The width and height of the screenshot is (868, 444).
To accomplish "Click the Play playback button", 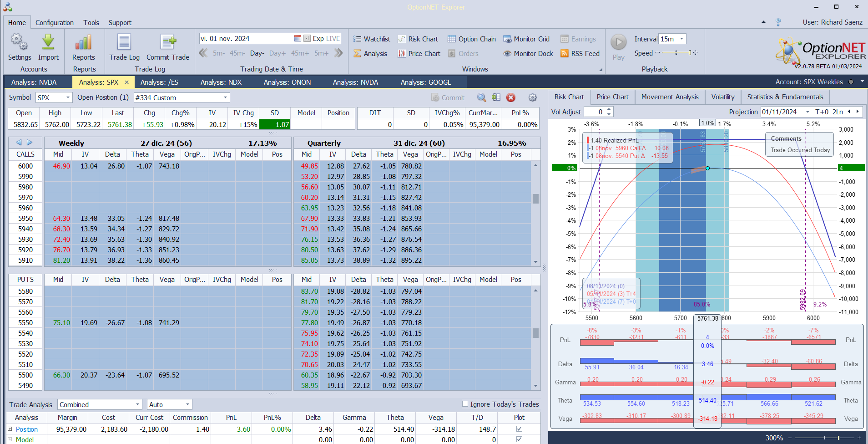I will click(618, 47).
